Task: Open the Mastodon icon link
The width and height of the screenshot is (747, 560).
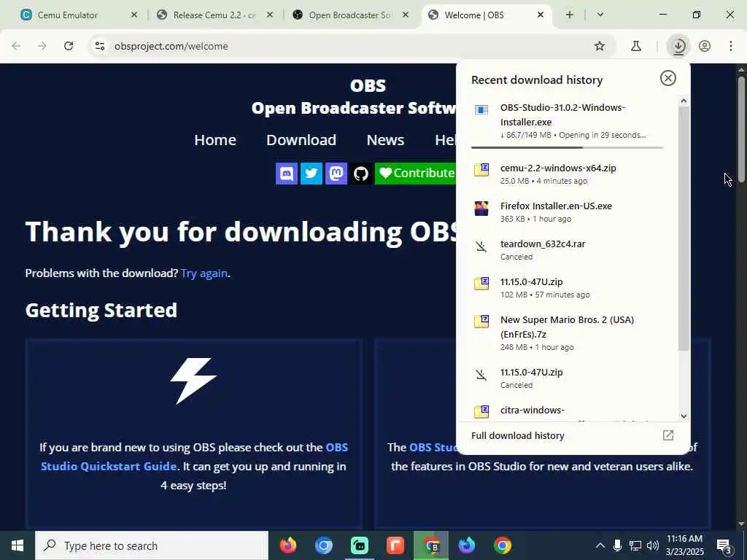Action: (336, 174)
